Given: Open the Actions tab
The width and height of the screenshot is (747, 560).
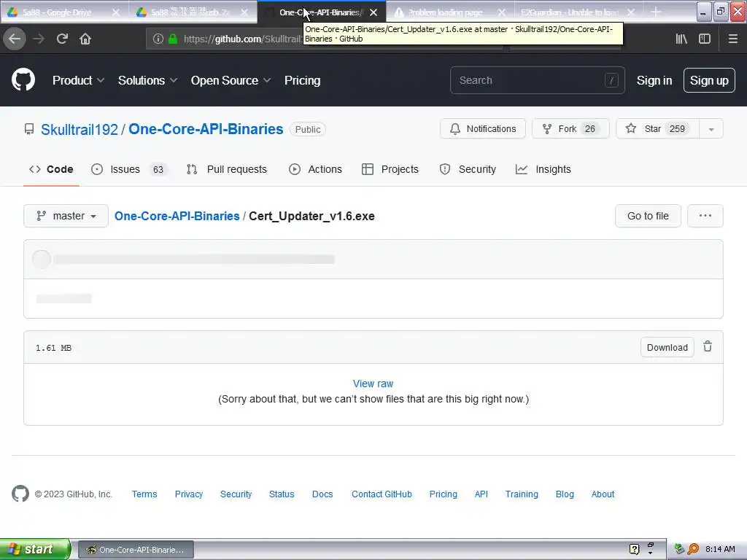Looking at the screenshot, I should (x=315, y=169).
